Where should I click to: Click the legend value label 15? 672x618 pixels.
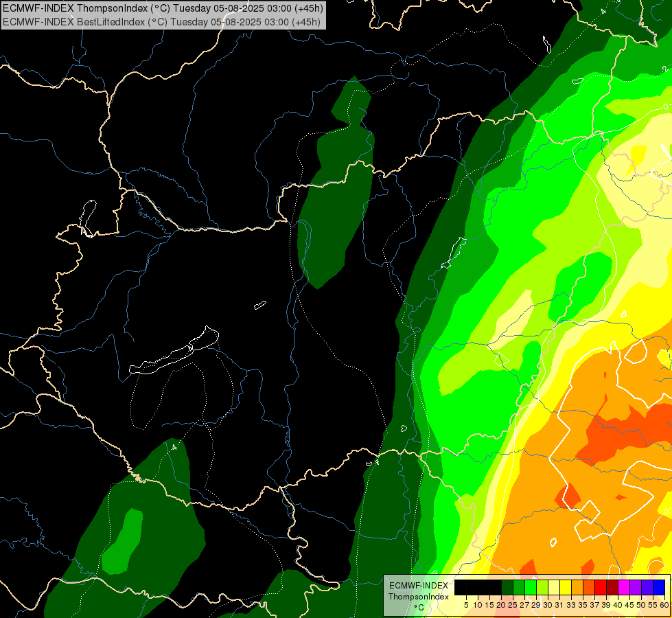[x=490, y=605]
